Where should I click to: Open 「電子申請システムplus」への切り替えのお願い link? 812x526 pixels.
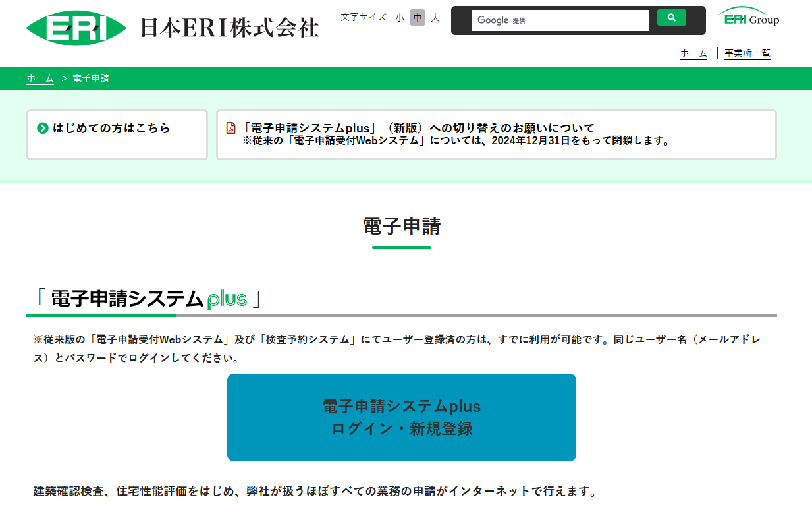(x=418, y=128)
